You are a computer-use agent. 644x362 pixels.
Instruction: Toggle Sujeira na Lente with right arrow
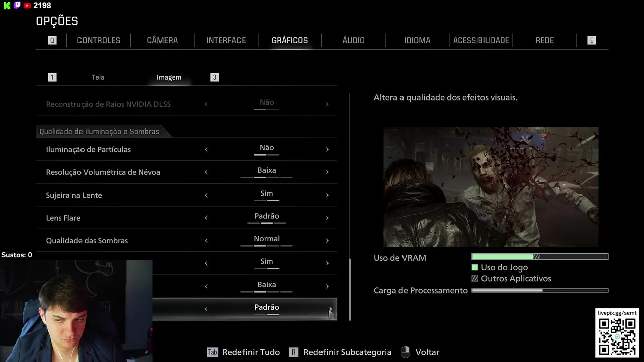click(x=327, y=195)
